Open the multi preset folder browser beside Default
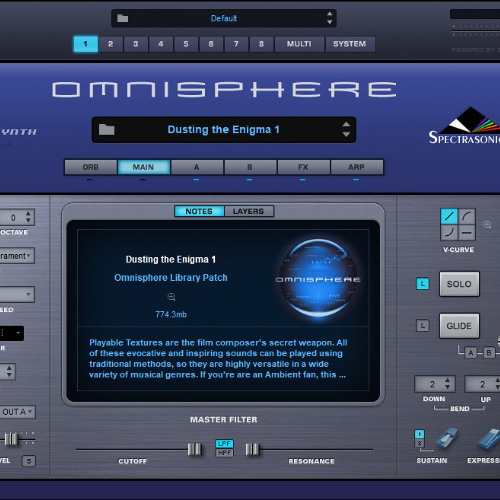The width and height of the screenshot is (500, 500). coord(123,18)
